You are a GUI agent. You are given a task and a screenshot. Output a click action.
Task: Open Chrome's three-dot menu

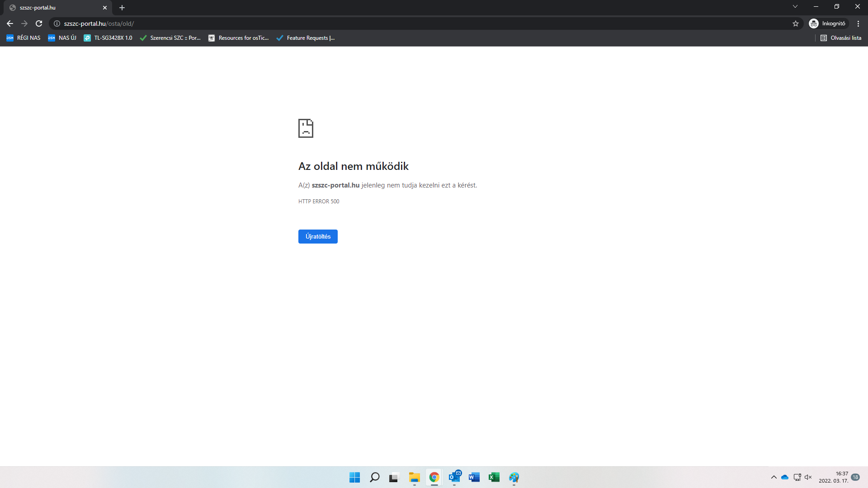point(858,23)
